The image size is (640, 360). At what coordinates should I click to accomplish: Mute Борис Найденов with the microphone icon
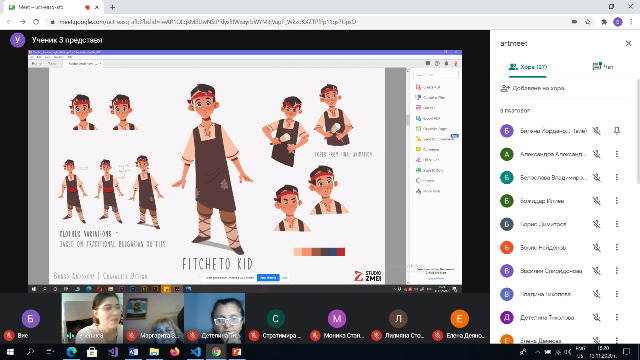click(x=597, y=247)
